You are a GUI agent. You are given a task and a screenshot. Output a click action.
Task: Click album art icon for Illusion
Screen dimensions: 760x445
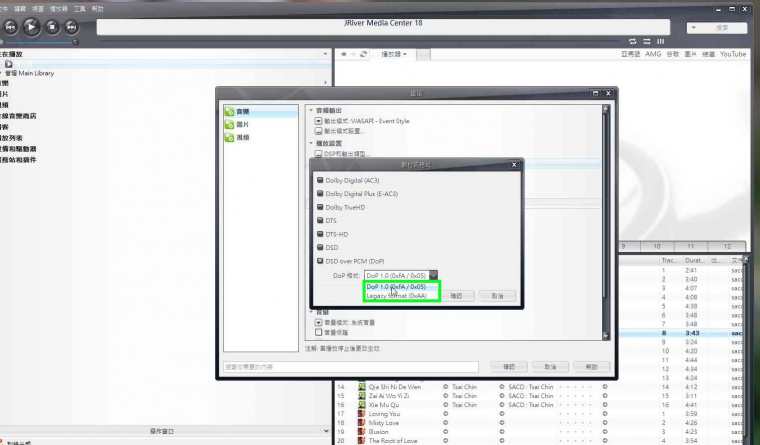[x=362, y=432]
